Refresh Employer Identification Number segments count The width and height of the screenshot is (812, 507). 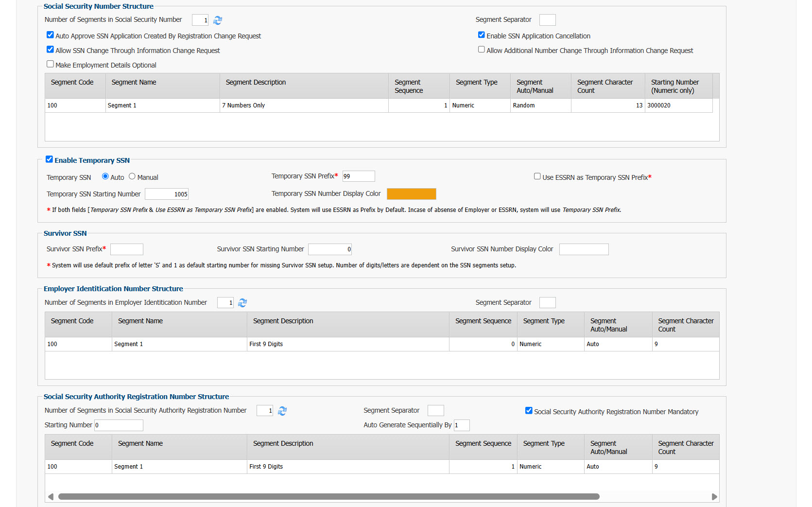click(242, 303)
